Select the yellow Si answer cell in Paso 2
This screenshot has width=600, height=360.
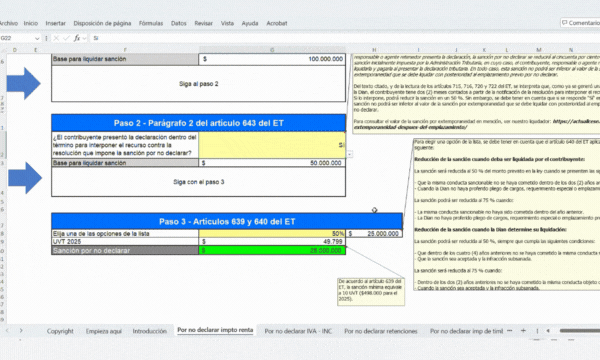pos(272,145)
